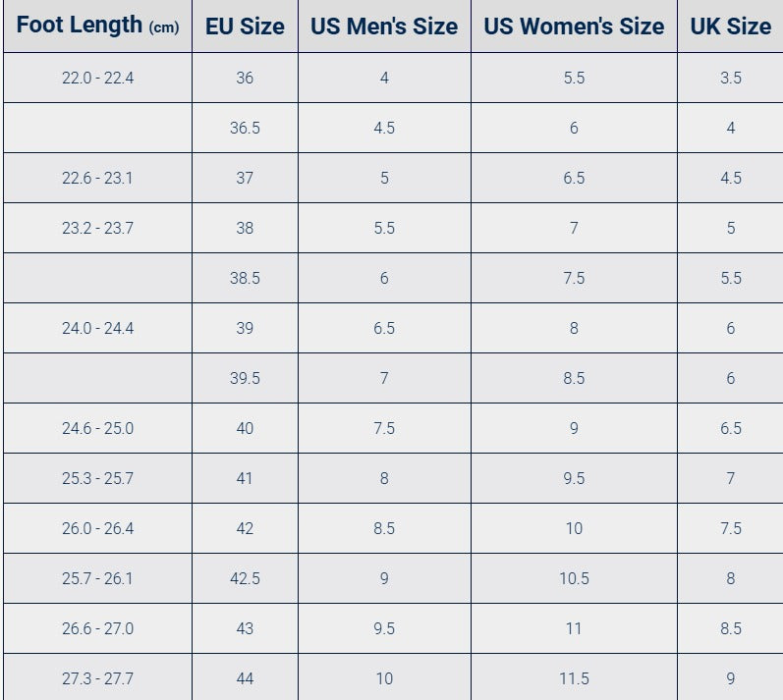The width and height of the screenshot is (783, 700).
Task: Select EU size 39.5 cell
Action: tap(246, 378)
